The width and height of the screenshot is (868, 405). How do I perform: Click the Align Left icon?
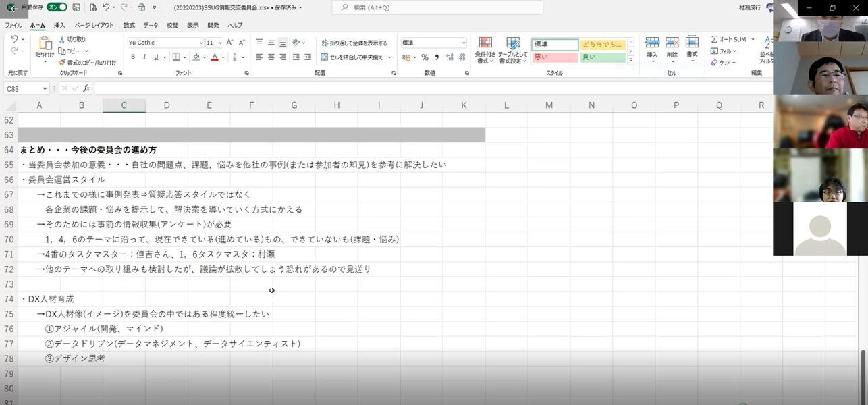click(259, 57)
